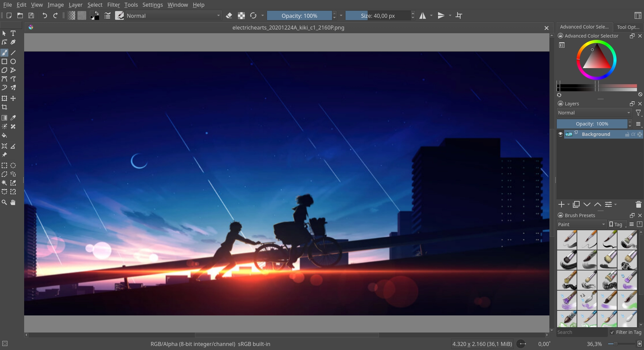This screenshot has width=644, height=350.
Task: Click the brush preset Search field
Action: tap(581, 332)
